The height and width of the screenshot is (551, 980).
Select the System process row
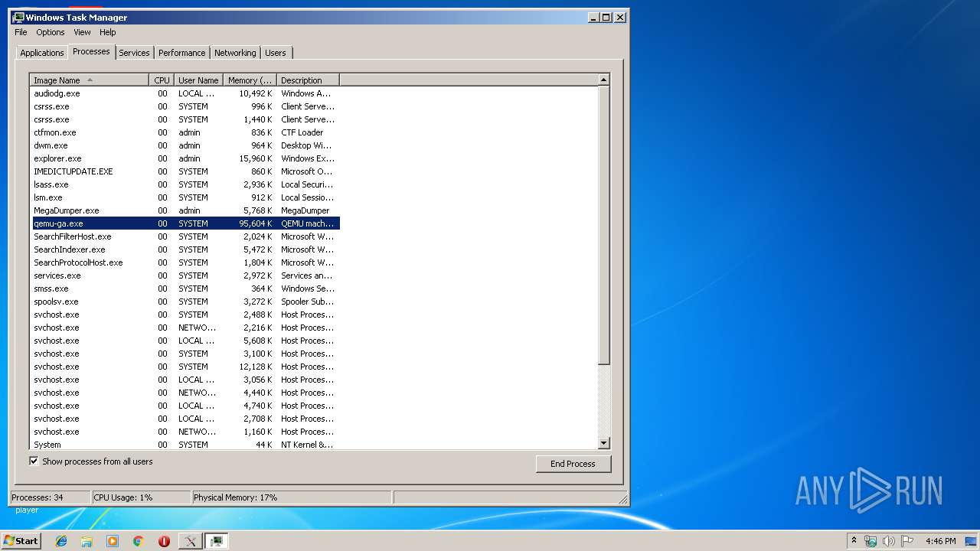[x=185, y=444]
